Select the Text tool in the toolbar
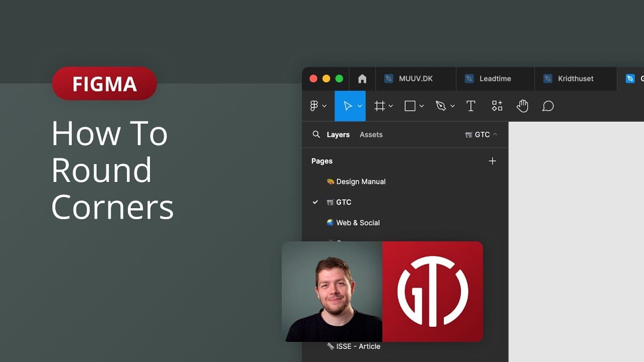This screenshot has height=362, width=644. (471, 106)
